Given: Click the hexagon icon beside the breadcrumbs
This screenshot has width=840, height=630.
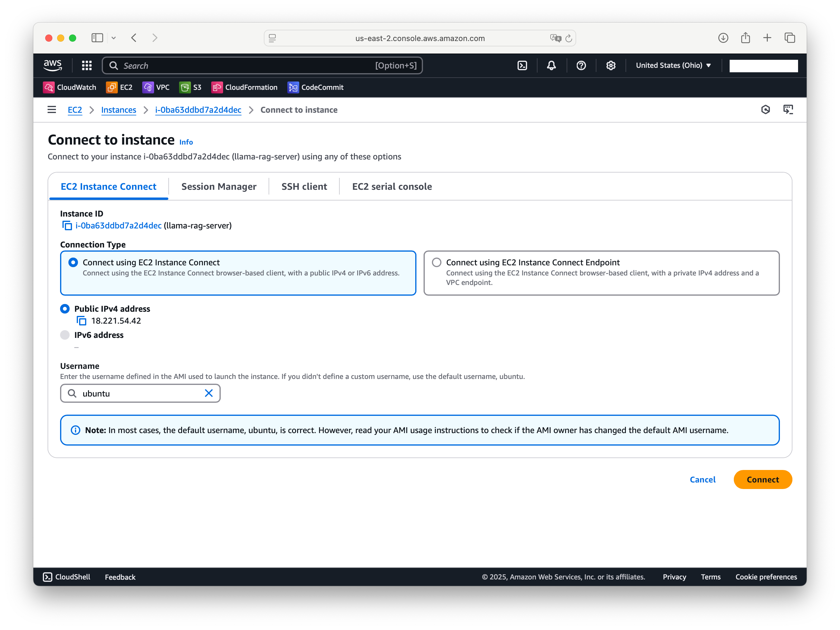Looking at the screenshot, I should [766, 110].
